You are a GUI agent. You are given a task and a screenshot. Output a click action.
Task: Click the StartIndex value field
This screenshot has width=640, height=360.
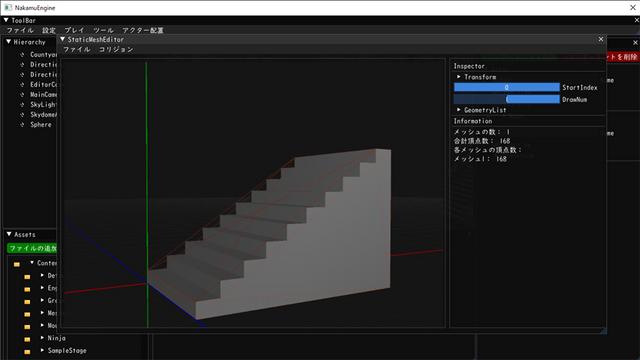pyautogui.click(x=507, y=87)
